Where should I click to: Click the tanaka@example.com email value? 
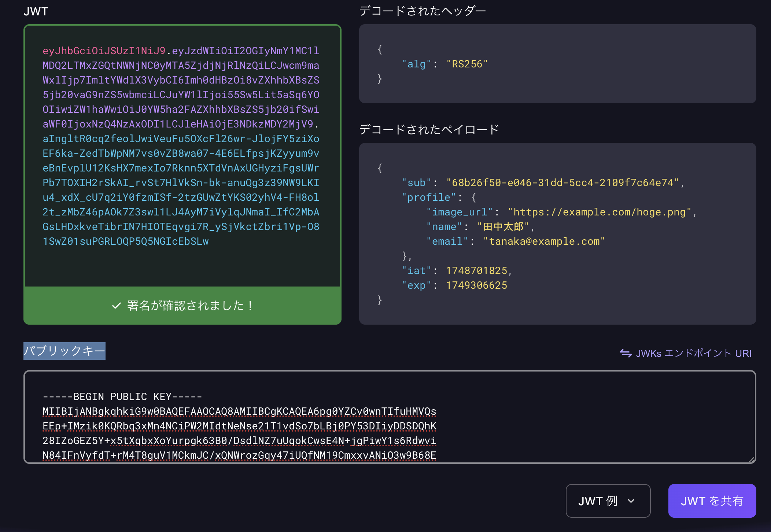point(544,241)
